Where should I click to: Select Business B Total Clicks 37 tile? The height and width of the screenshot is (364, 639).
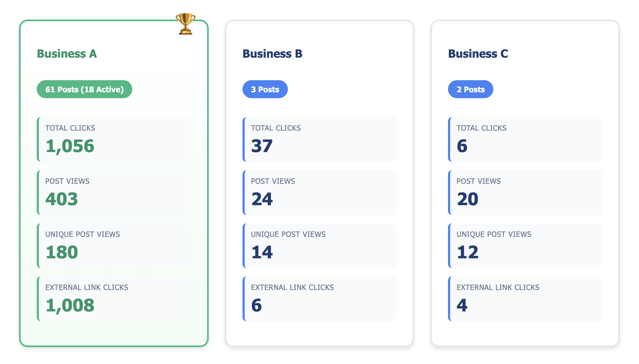pos(319,139)
